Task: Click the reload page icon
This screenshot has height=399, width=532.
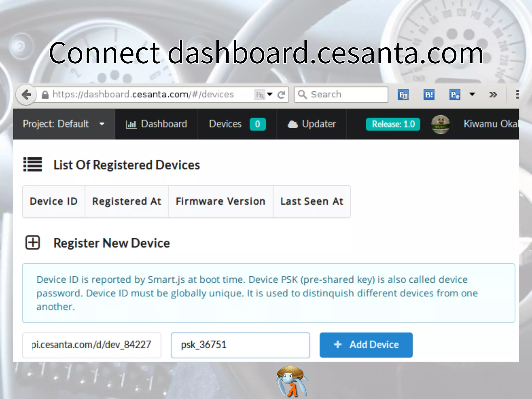Action: click(x=281, y=95)
